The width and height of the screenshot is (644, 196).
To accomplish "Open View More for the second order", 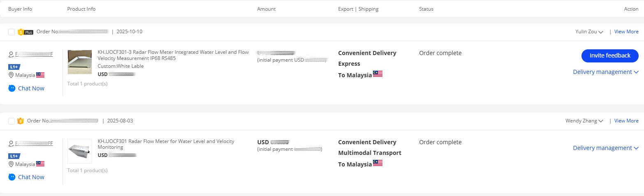I will tap(626, 121).
